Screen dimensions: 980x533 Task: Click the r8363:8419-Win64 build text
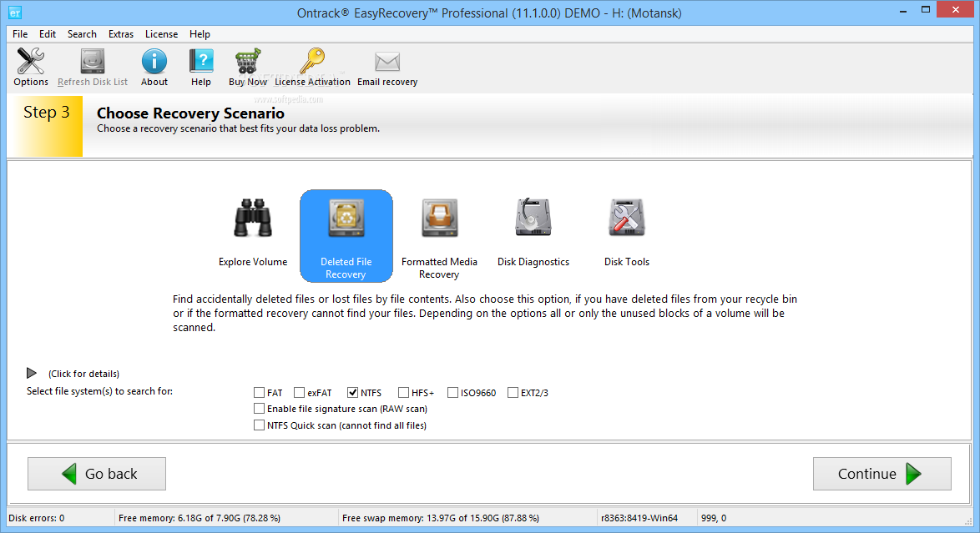tap(639, 518)
